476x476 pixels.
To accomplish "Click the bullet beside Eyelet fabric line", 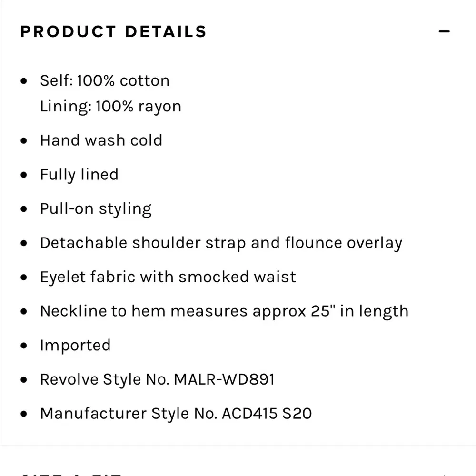I will click(24, 278).
